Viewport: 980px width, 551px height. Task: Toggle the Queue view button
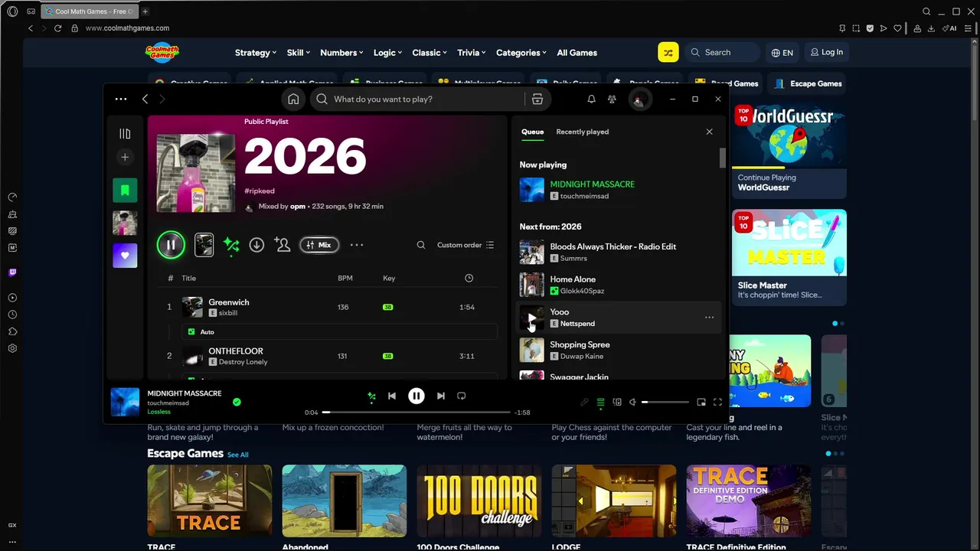click(x=600, y=403)
